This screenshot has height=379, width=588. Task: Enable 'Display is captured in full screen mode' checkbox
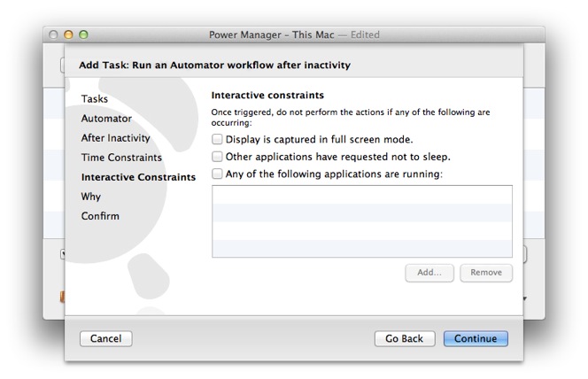point(217,139)
